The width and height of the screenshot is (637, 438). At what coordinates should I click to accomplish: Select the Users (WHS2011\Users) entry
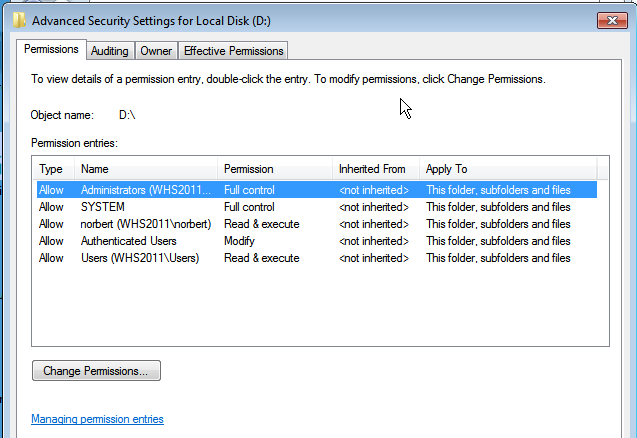[x=317, y=258]
